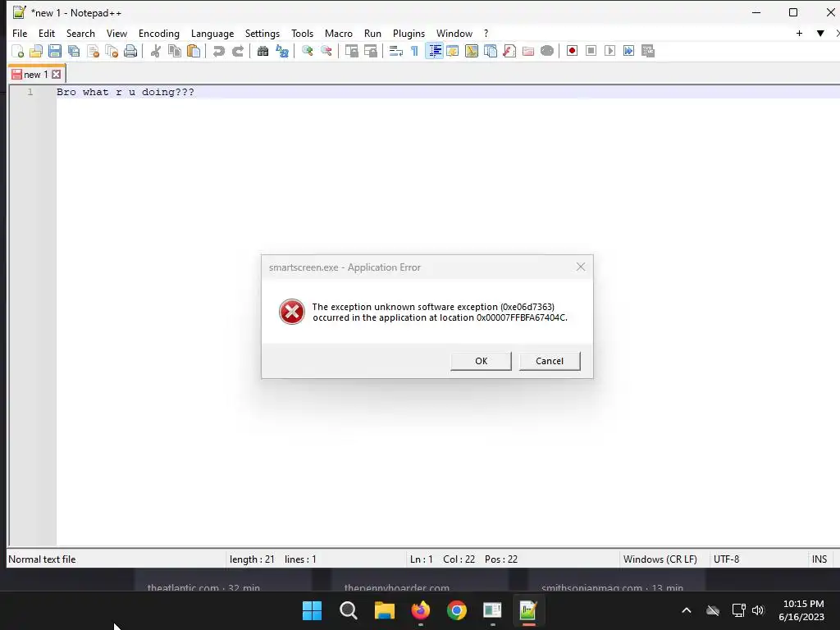Undo the last edit from the toolbar
This screenshot has width=840, height=630.
218,51
